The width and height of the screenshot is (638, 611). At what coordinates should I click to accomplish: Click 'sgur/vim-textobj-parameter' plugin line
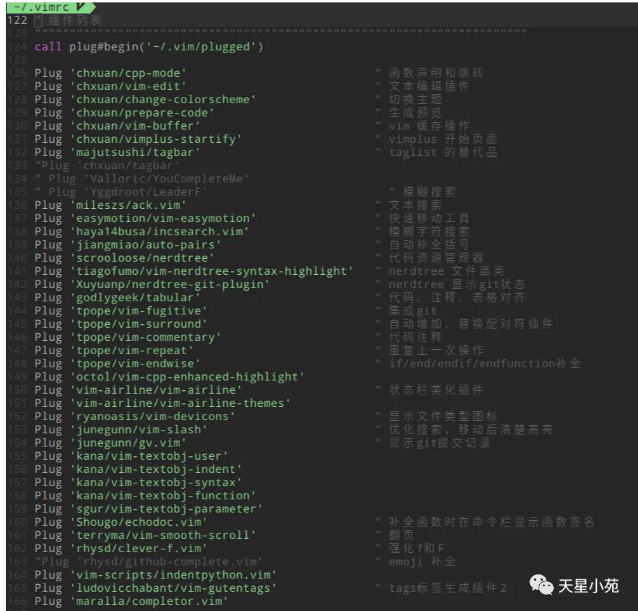tap(149, 509)
